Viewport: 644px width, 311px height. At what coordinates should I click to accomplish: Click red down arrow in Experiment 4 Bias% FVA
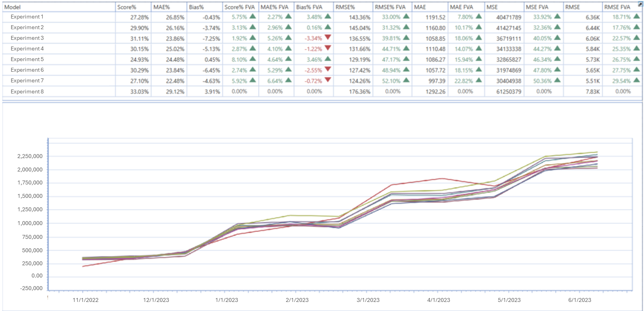click(x=328, y=48)
